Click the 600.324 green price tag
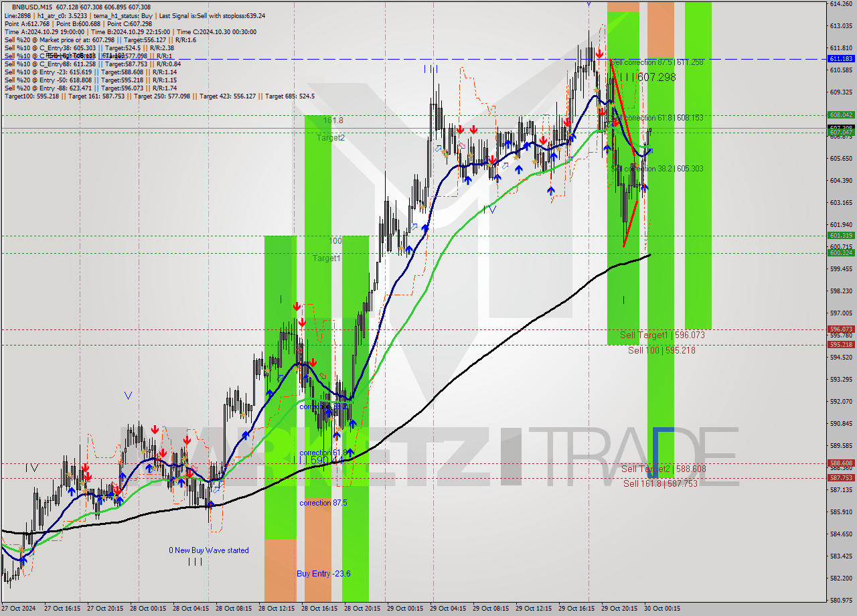 pos(841,253)
